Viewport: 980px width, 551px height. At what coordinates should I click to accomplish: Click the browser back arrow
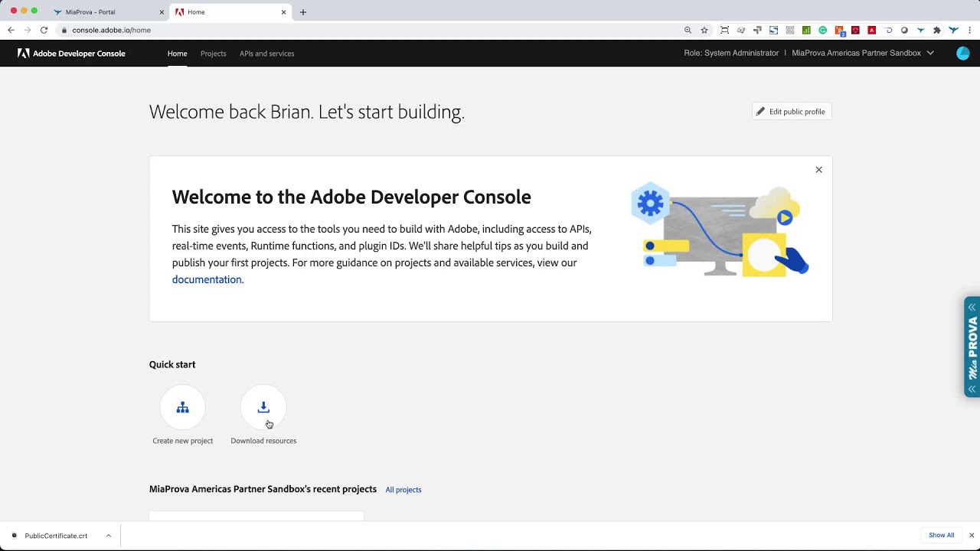pos(11,30)
